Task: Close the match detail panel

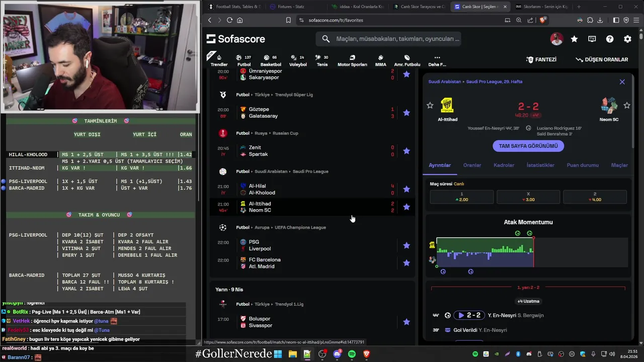Action: tap(622, 81)
